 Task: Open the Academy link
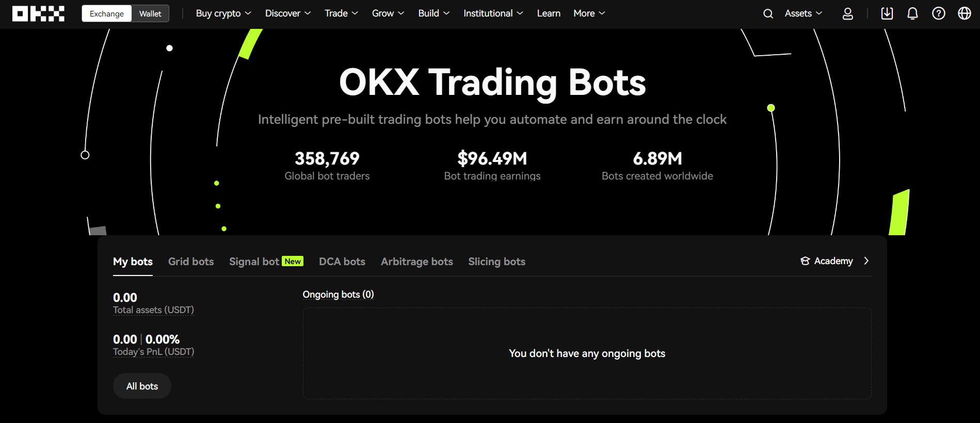point(833,261)
